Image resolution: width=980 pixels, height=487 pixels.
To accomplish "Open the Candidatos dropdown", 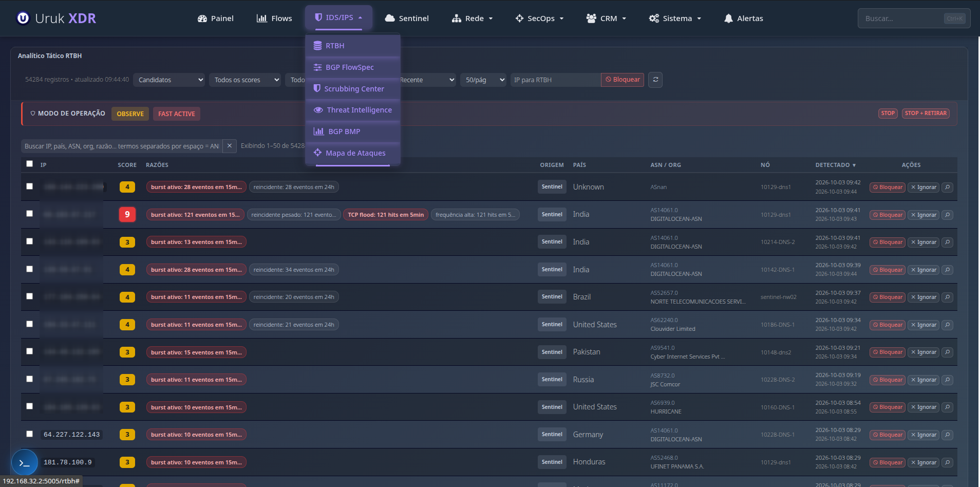I will point(169,80).
